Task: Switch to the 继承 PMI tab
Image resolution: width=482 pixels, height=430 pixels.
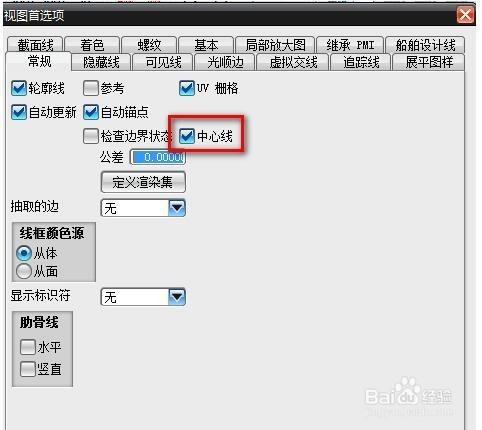Action: 350,45
